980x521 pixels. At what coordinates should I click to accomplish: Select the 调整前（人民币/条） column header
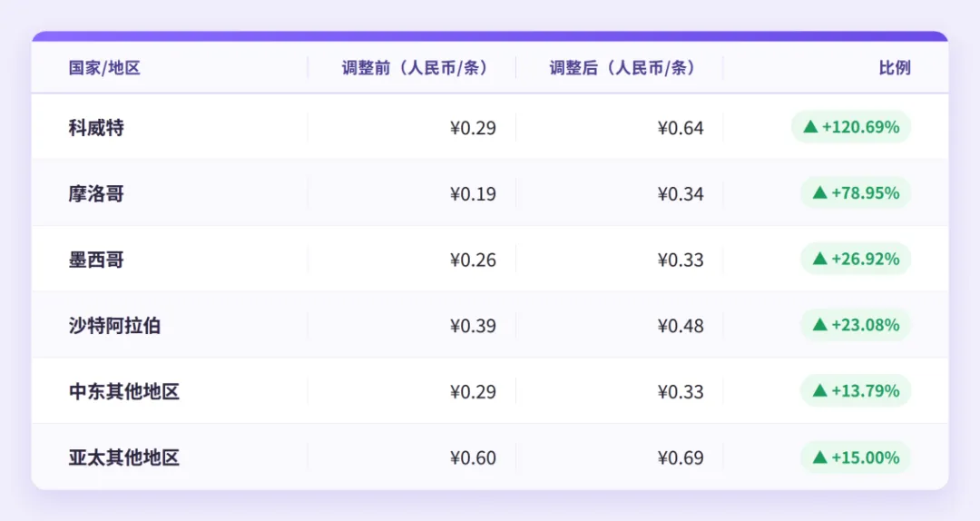(415, 67)
